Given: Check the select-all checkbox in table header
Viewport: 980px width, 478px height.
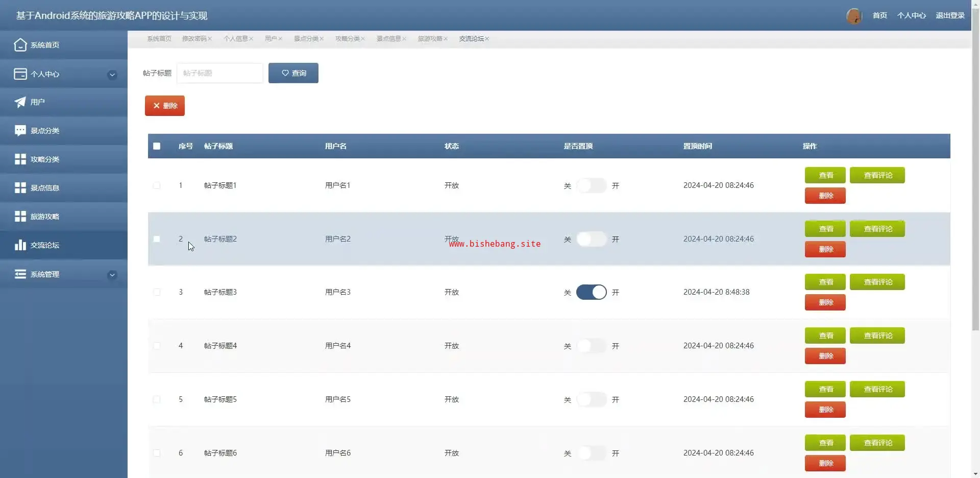Looking at the screenshot, I should point(157,146).
